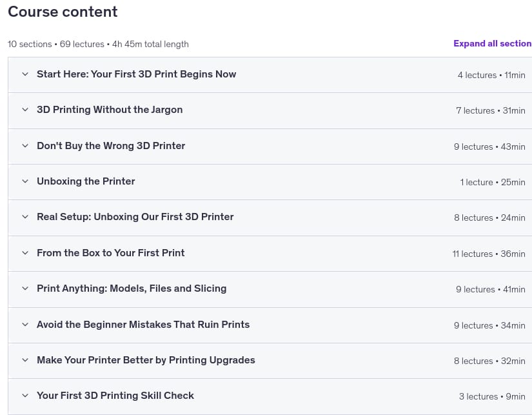This screenshot has width=532, height=415.
Task: Expand the 'Don't Buy the Wrong 3D Printer' chevron
Action: 25,146
